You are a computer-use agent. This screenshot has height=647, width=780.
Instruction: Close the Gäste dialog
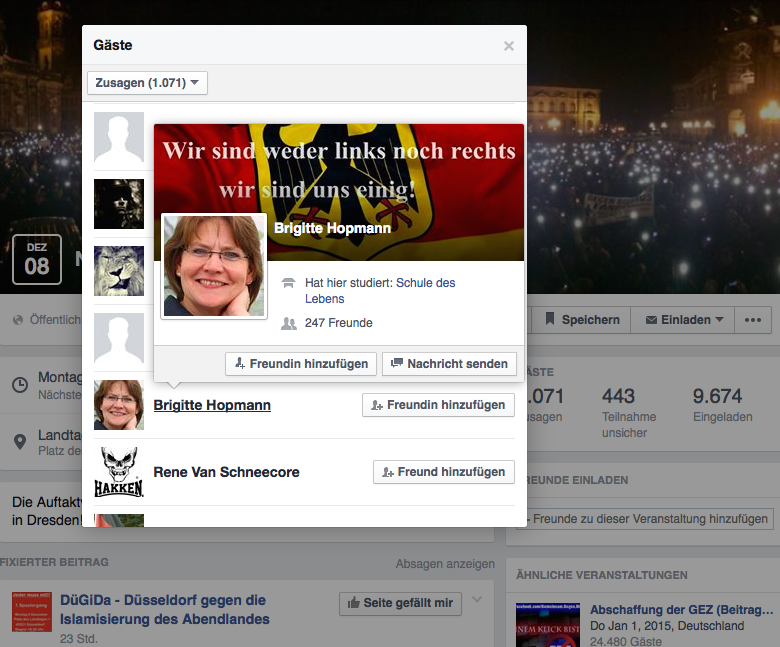click(508, 46)
